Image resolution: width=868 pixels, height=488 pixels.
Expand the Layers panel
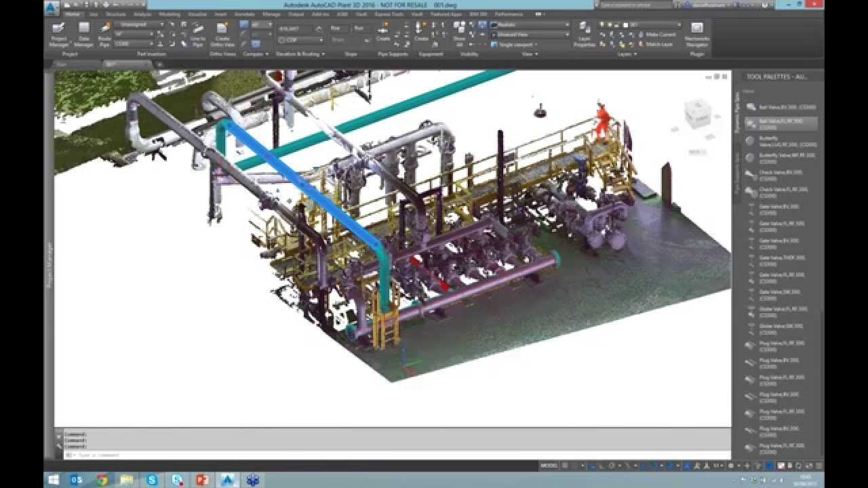coord(627,54)
